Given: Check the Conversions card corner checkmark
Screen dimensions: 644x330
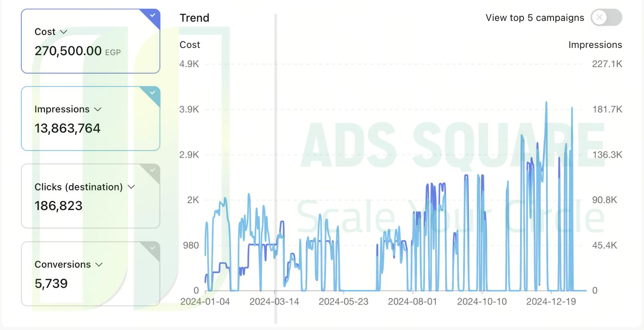Looking at the screenshot, I should [153, 248].
